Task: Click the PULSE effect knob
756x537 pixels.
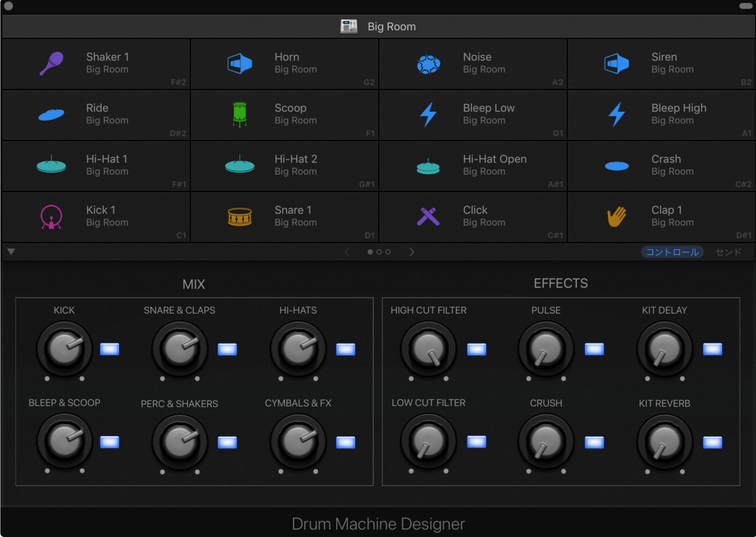Action: (x=546, y=349)
